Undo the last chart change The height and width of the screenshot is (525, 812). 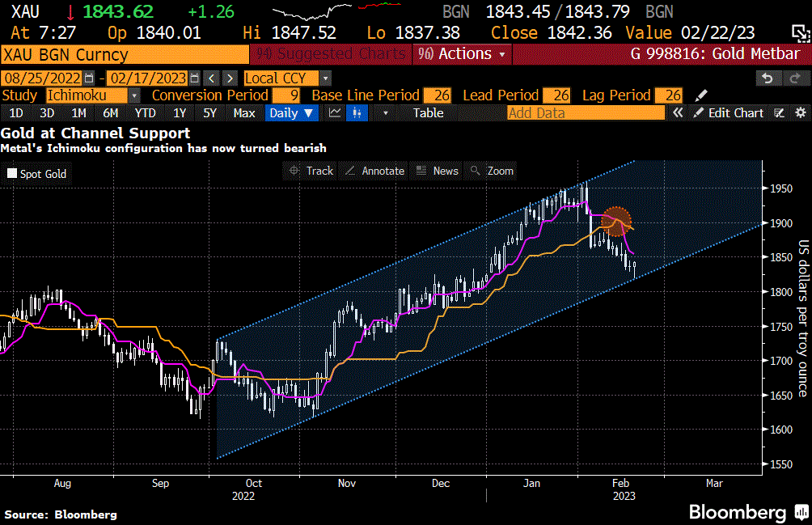(768, 78)
